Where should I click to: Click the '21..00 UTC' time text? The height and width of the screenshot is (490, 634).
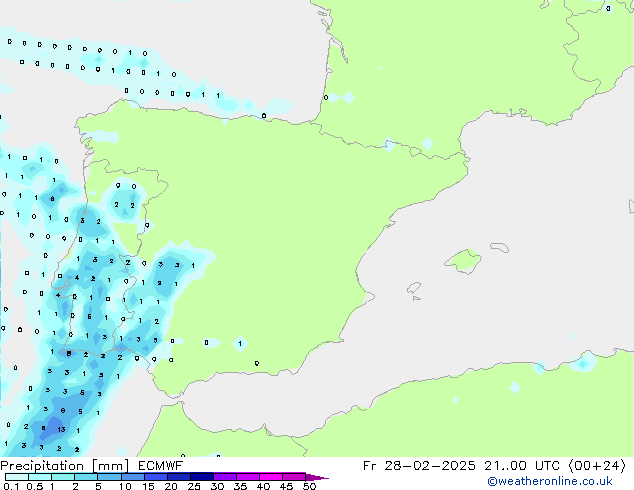(522, 466)
